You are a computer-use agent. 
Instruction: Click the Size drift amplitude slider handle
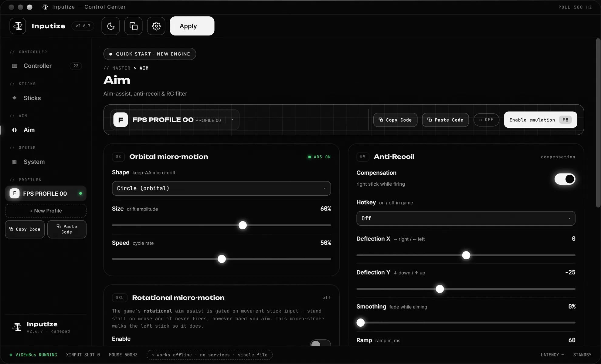click(x=243, y=225)
